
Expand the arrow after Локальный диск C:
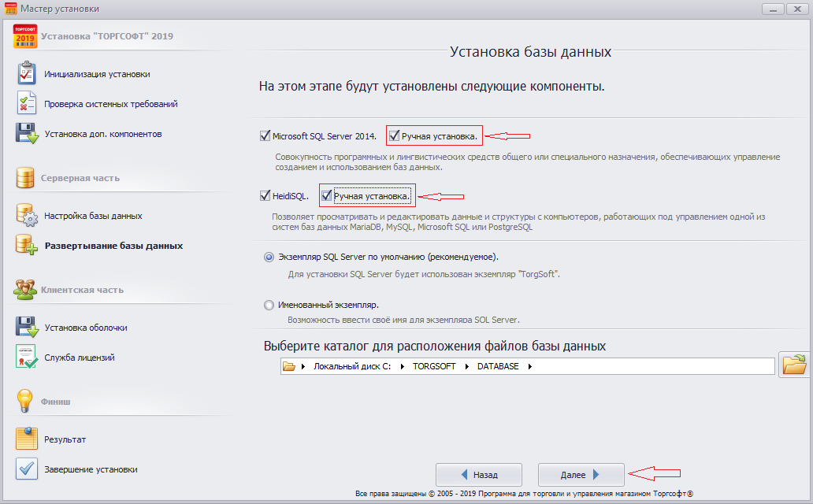[x=402, y=366]
